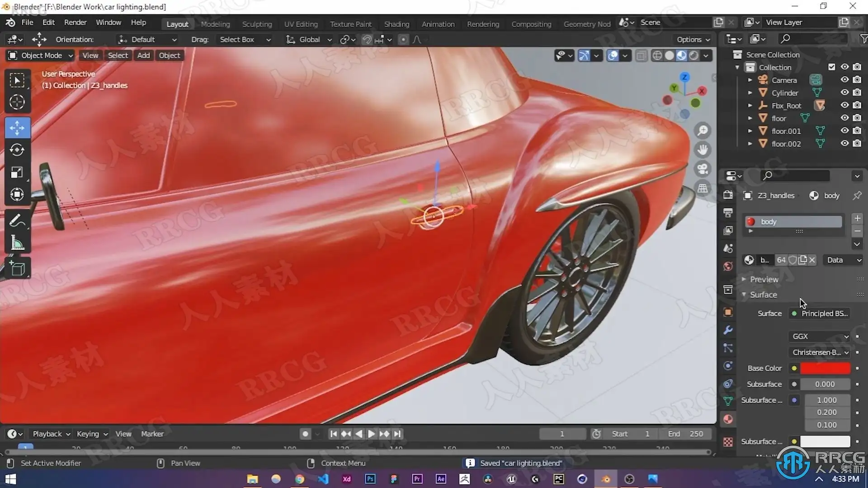Viewport: 868px width, 488px height.
Task: Uncheck the Collection exclude checkbox
Action: (831, 67)
